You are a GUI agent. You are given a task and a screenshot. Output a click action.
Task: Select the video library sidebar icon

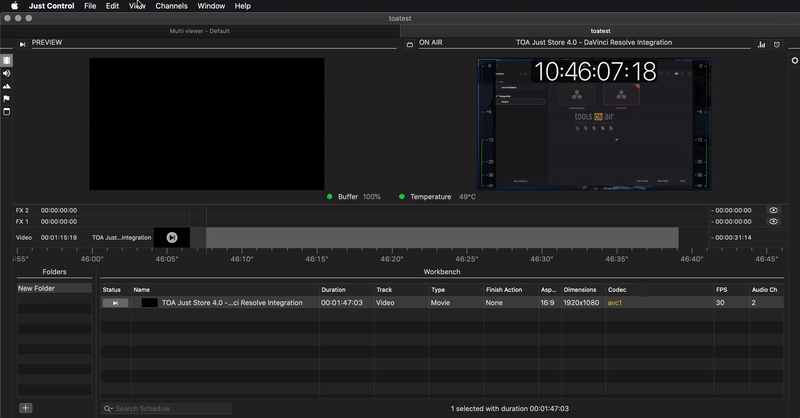[7, 60]
